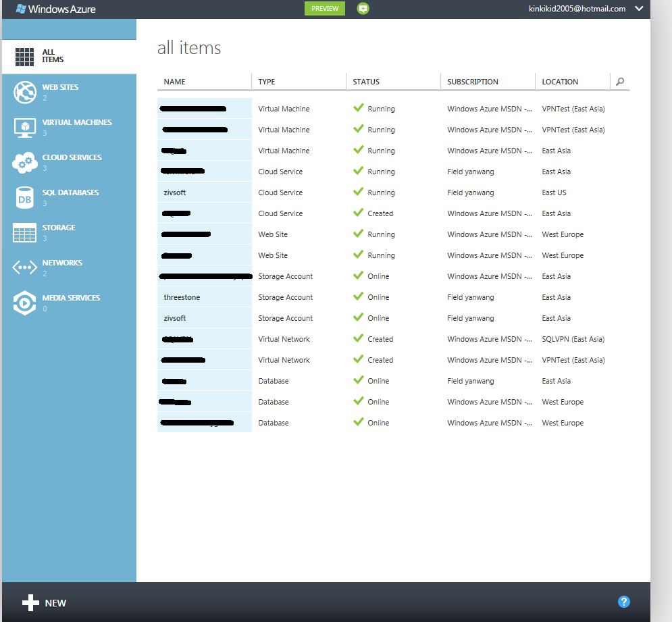
Task: Expand the account dropdown arrow
Action: 639,9
